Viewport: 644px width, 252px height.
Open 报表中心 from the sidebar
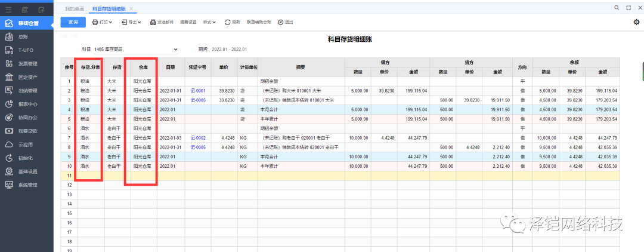[27, 104]
